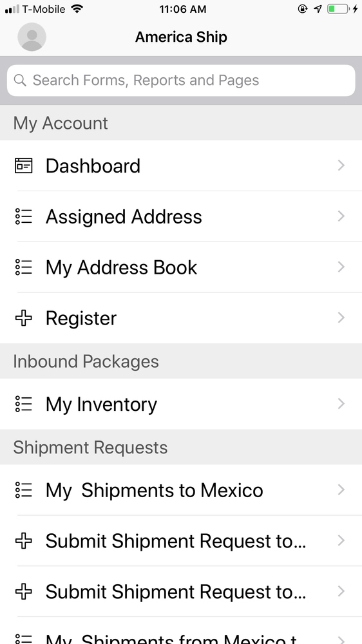
Task: Click the battery indicator in status bar
Action: (x=338, y=8)
